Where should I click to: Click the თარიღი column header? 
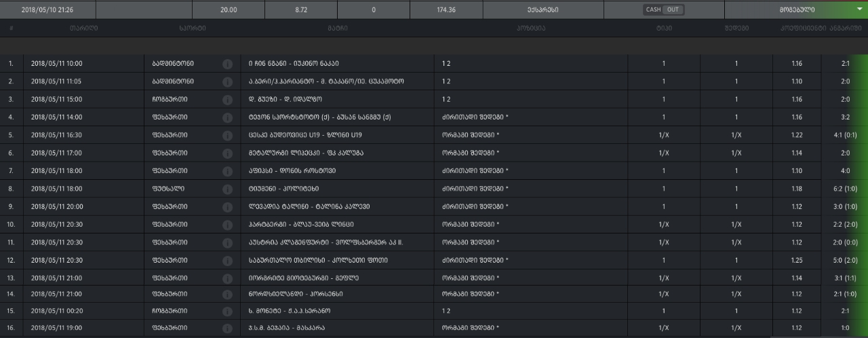pyautogui.click(x=83, y=29)
